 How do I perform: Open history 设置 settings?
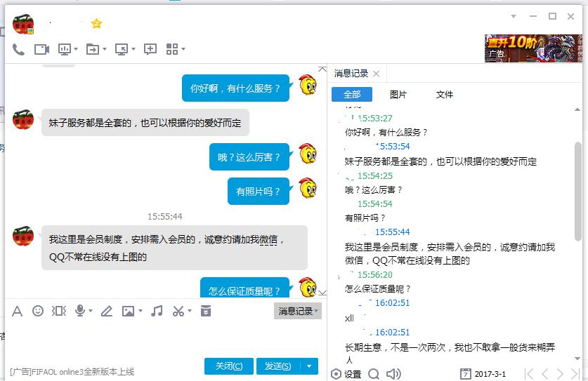pyautogui.click(x=346, y=374)
